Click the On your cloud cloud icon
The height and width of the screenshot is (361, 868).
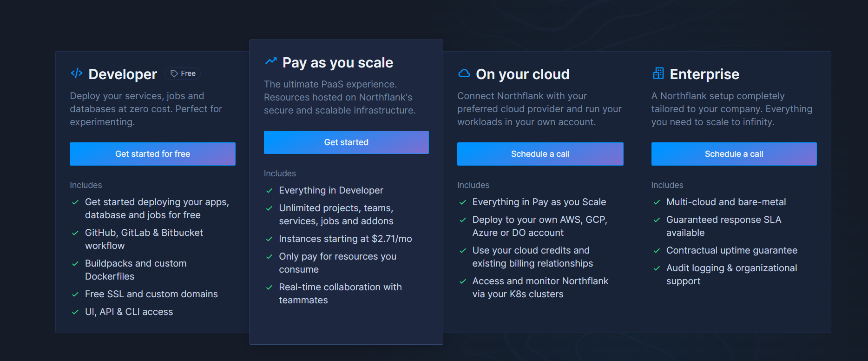click(x=464, y=73)
